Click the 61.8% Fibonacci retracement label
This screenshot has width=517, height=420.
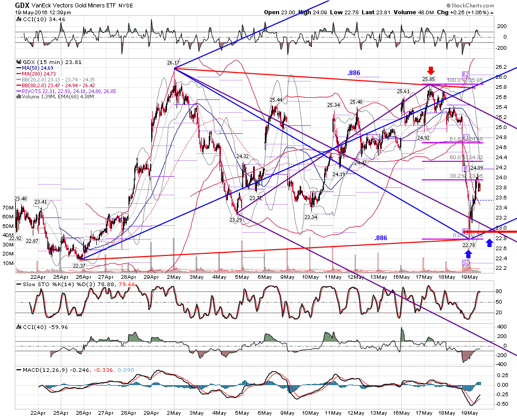[x=466, y=139]
